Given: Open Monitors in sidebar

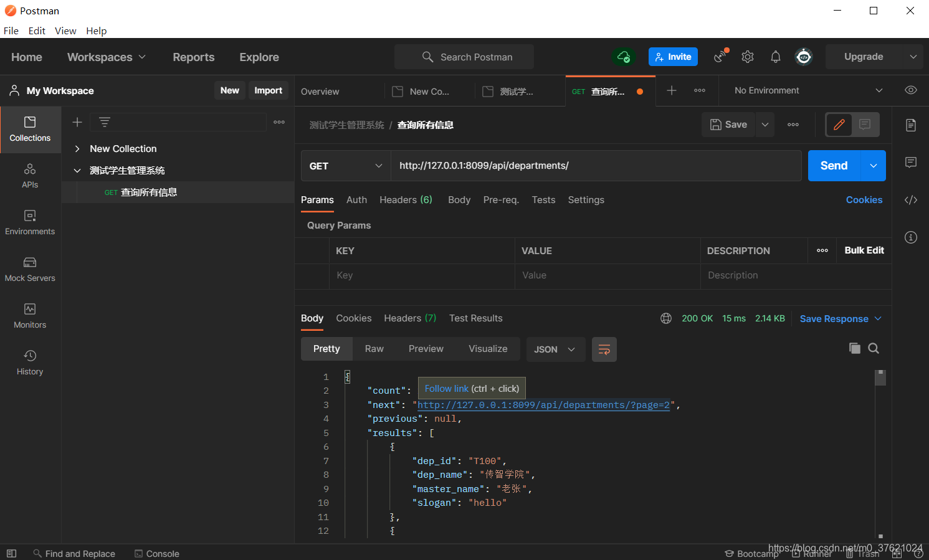Looking at the screenshot, I should (x=30, y=316).
